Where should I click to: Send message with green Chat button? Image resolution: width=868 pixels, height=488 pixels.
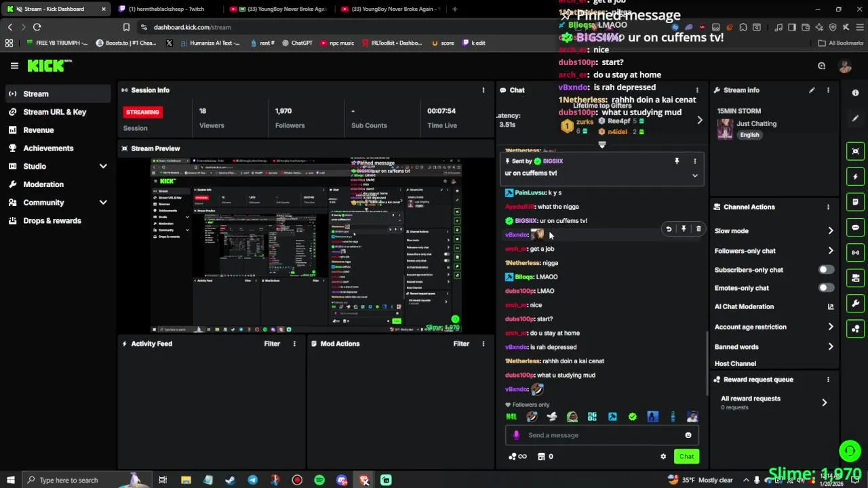pyautogui.click(x=686, y=457)
